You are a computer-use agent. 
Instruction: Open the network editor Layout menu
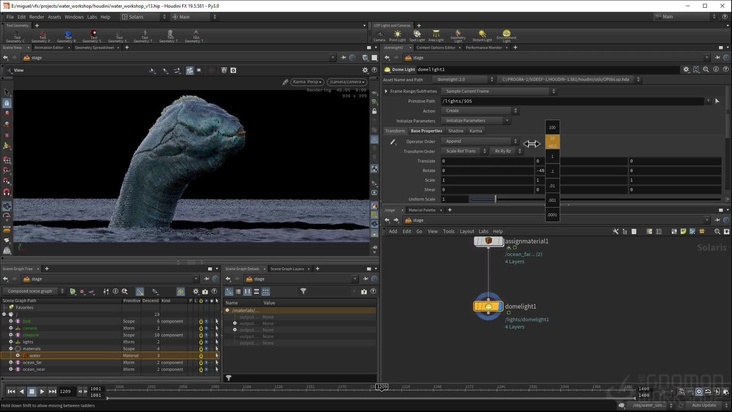coord(466,231)
